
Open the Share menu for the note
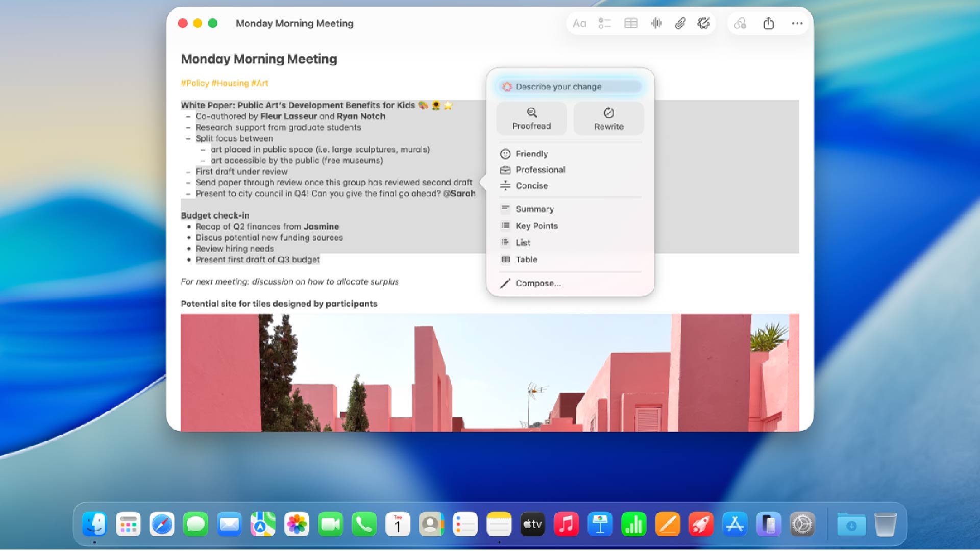pos(769,23)
